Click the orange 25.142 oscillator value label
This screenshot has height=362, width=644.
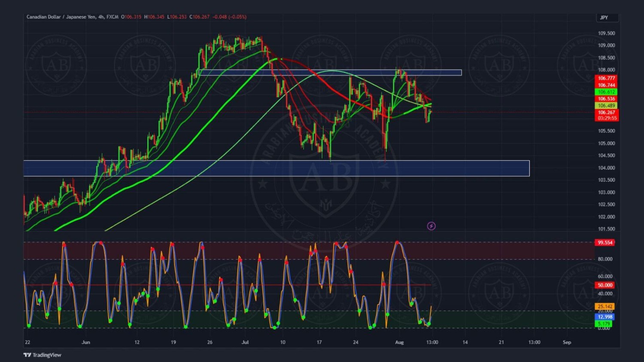(x=605, y=306)
